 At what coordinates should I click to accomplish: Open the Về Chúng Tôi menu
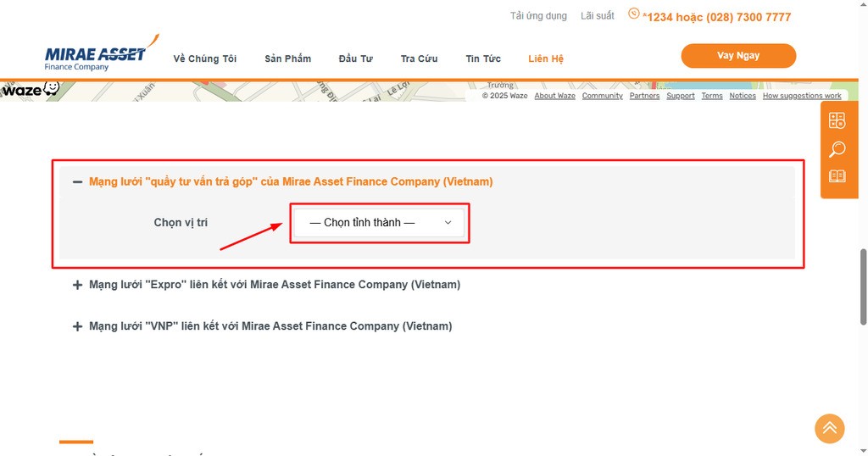205,58
